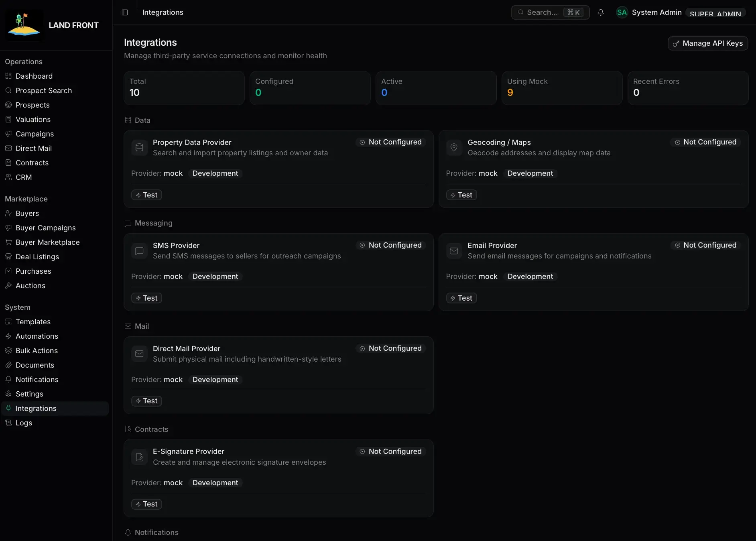The width and height of the screenshot is (756, 541).
Task: Click the SMS Provider chat icon
Action: [139, 251]
